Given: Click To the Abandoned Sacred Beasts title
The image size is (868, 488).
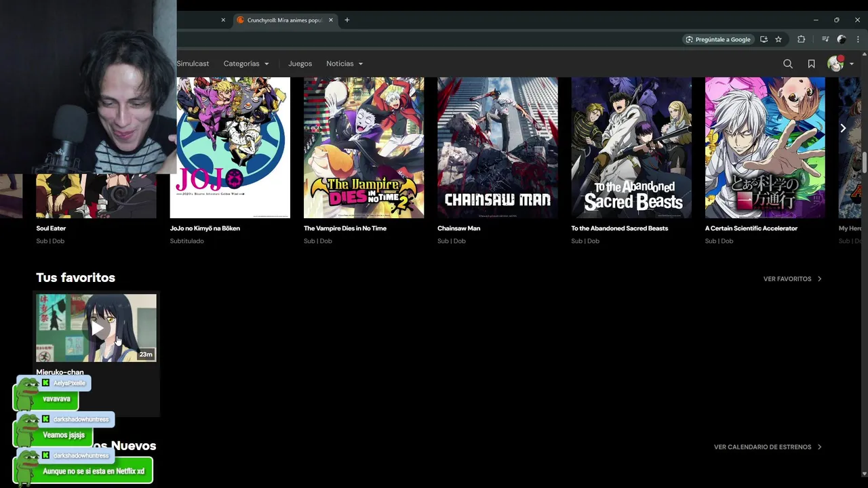Looking at the screenshot, I should (620, 228).
